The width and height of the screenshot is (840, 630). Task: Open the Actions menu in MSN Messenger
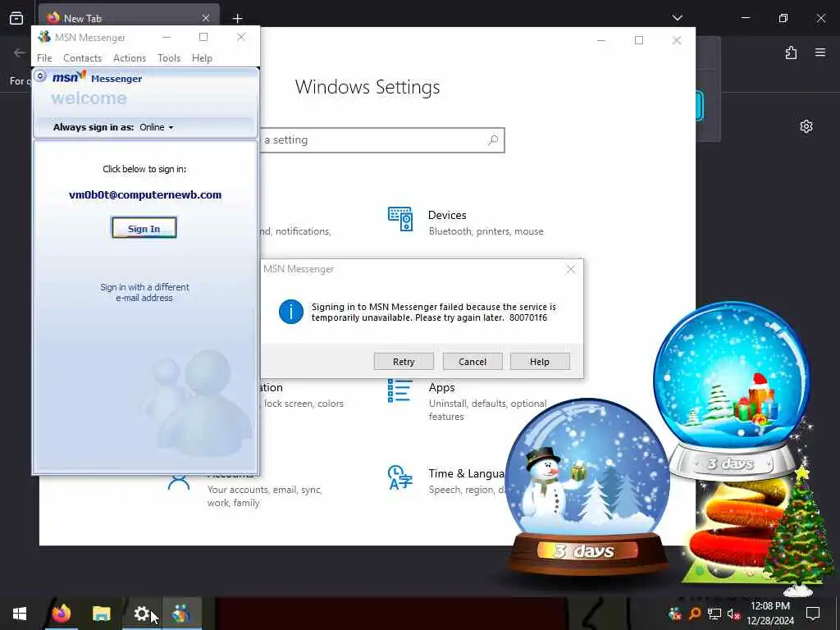pyautogui.click(x=130, y=58)
